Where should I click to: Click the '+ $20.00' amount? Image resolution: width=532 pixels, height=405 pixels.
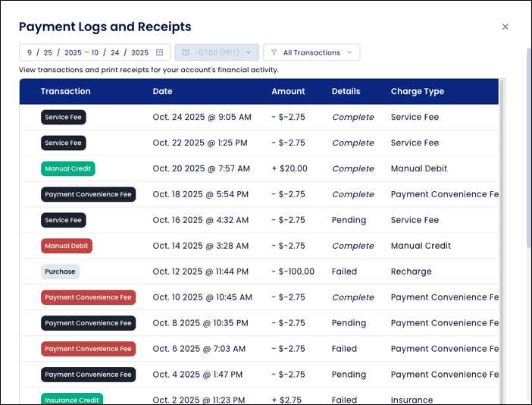pos(289,168)
